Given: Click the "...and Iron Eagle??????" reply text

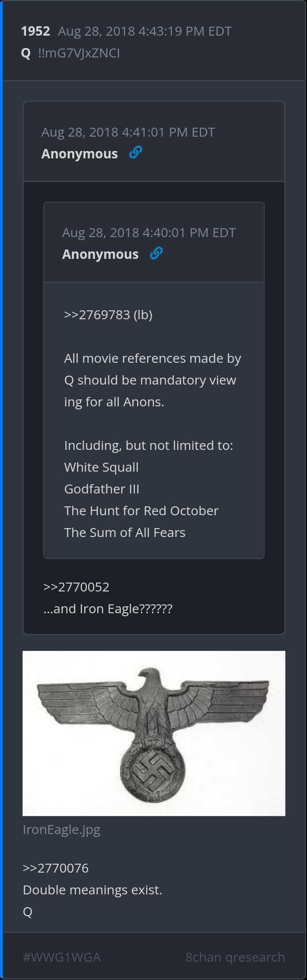Looking at the screenshot, I should tap(108, 609).
